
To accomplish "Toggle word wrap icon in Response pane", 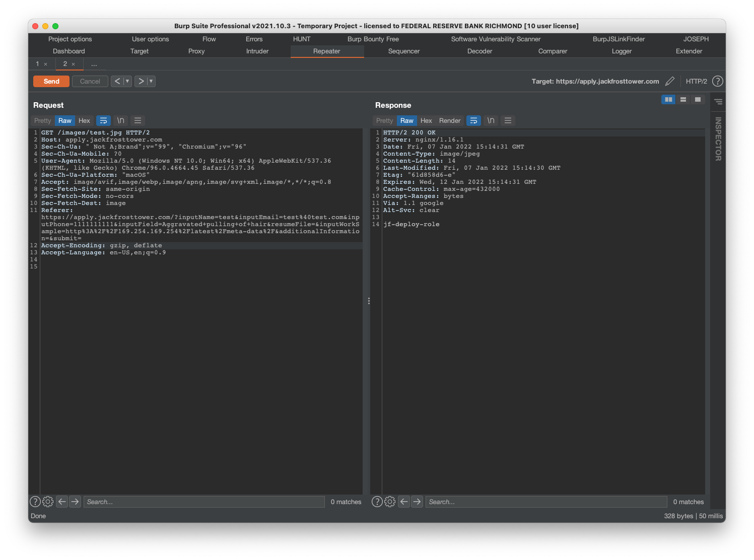I will click(x=473, y=121).
